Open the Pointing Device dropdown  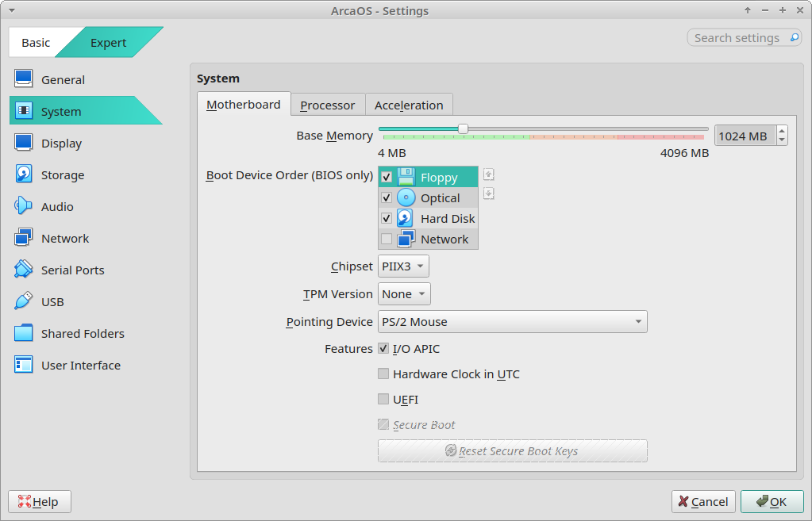(x=513, y=321)
